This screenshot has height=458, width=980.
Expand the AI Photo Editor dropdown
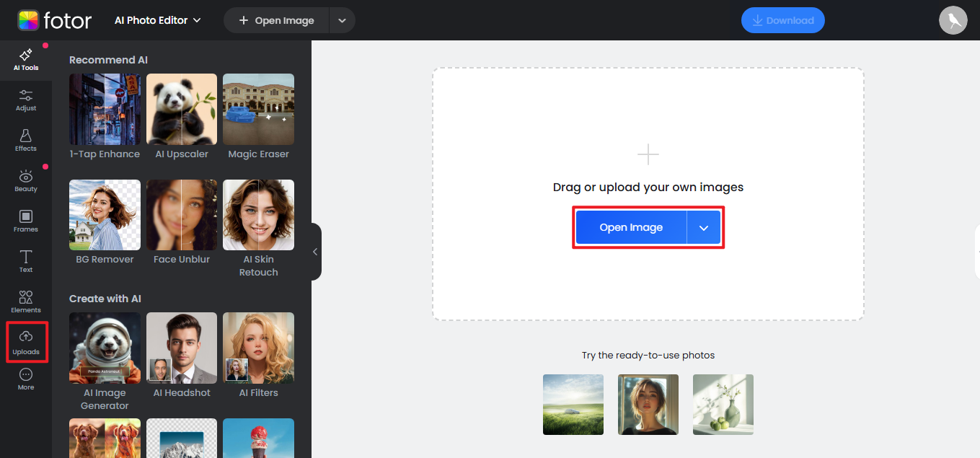tap(157, 20)
